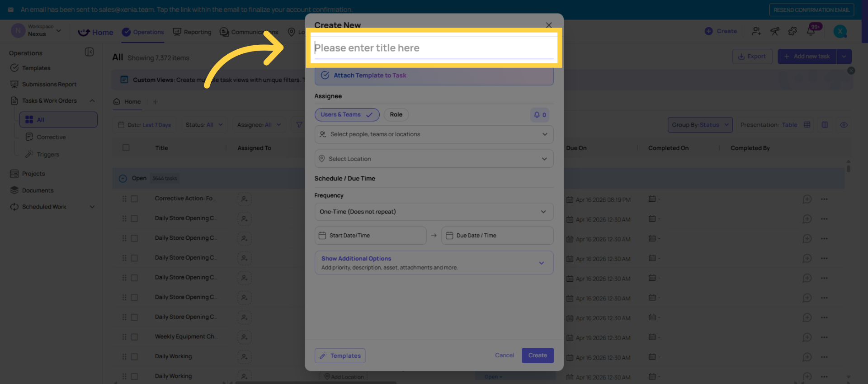Open Triggers in sidebar

click(42, 154)
